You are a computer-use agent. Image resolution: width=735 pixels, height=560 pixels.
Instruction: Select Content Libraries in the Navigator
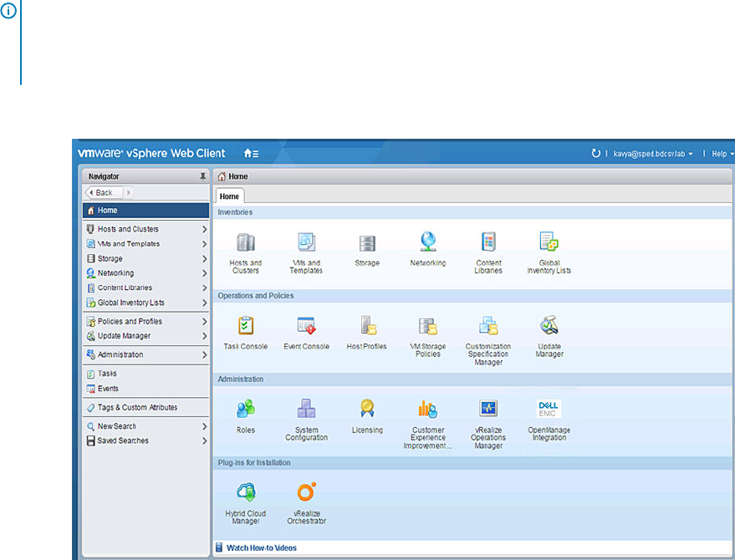coord(145,288)
